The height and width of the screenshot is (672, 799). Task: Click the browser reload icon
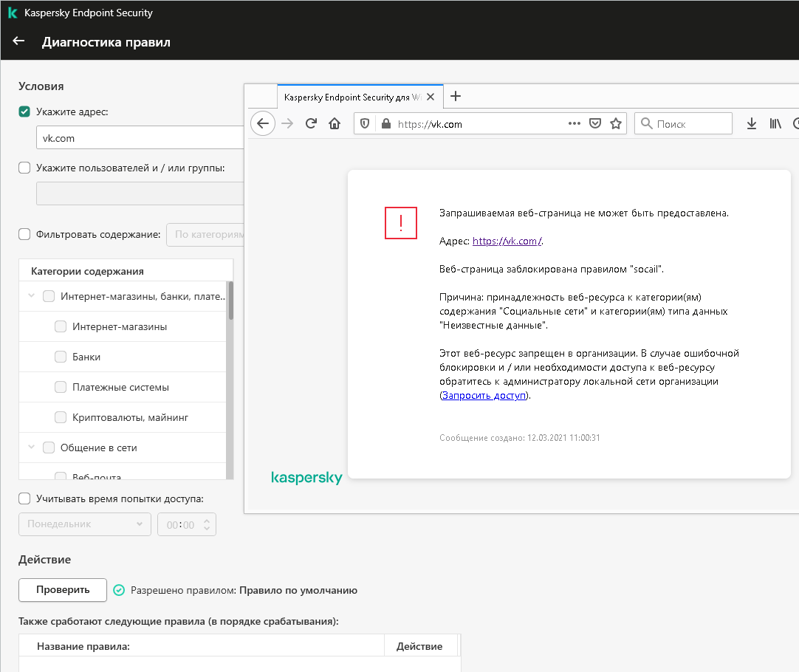pyautogui.click(x=311, y=124)
